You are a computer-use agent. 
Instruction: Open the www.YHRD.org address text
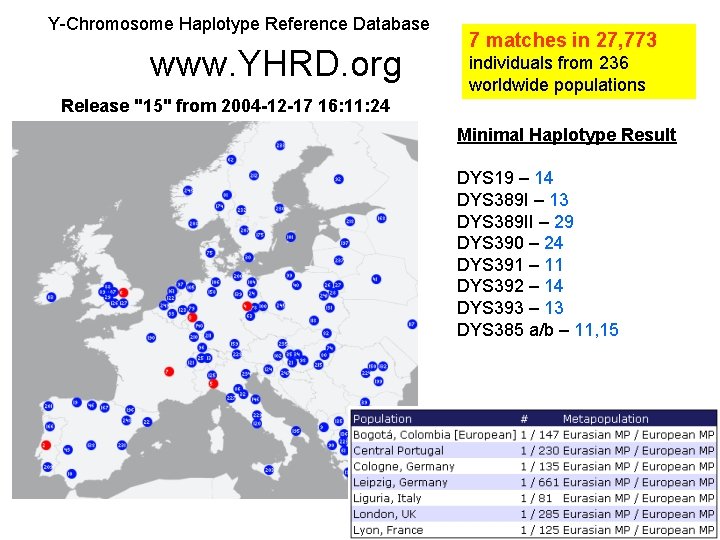(276, 64)
